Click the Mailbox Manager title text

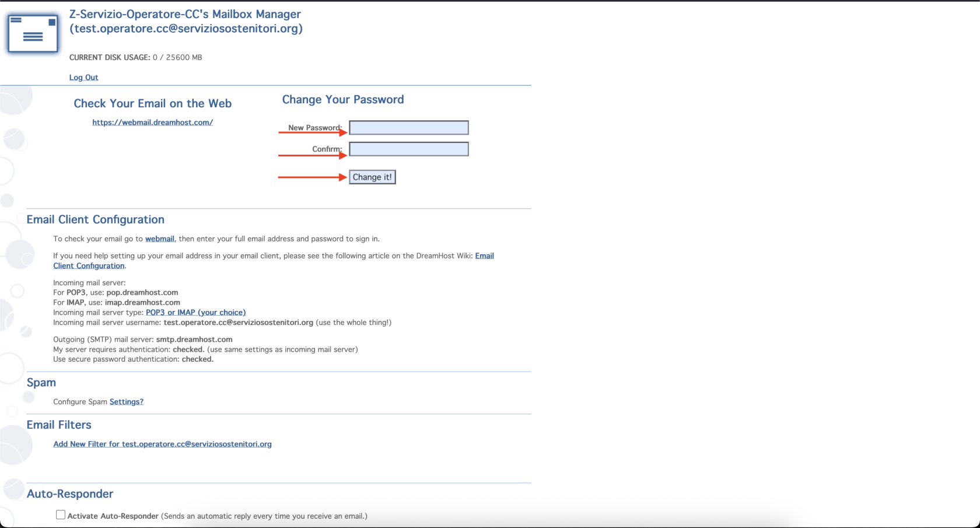185,22
